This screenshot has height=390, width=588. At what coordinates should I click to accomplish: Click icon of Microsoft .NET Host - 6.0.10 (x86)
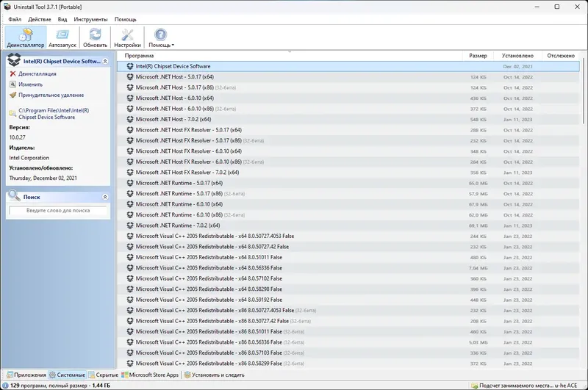pos(130,109)
